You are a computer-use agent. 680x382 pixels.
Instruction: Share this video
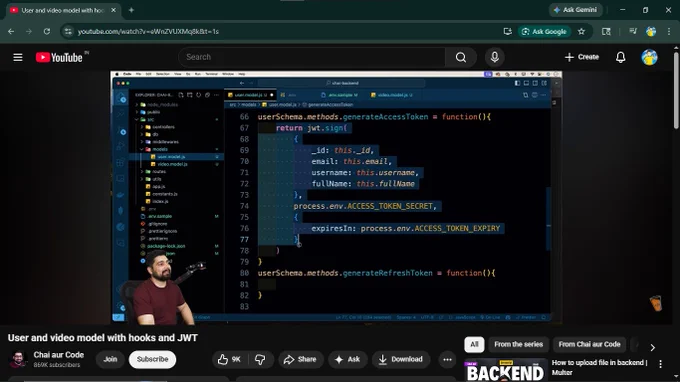(300, 359)
